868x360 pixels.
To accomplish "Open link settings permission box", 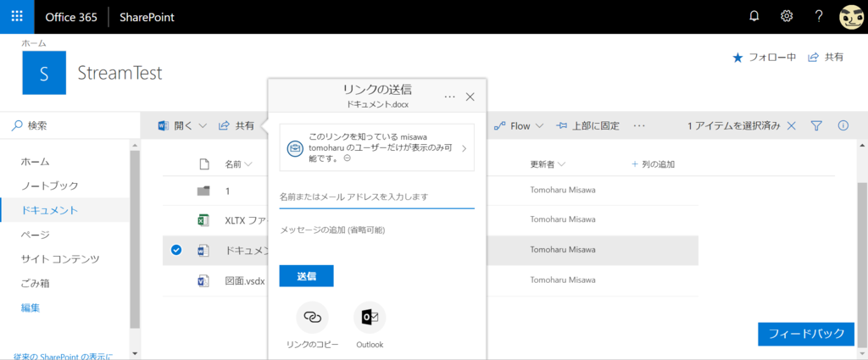I will [x=377, y=147].
